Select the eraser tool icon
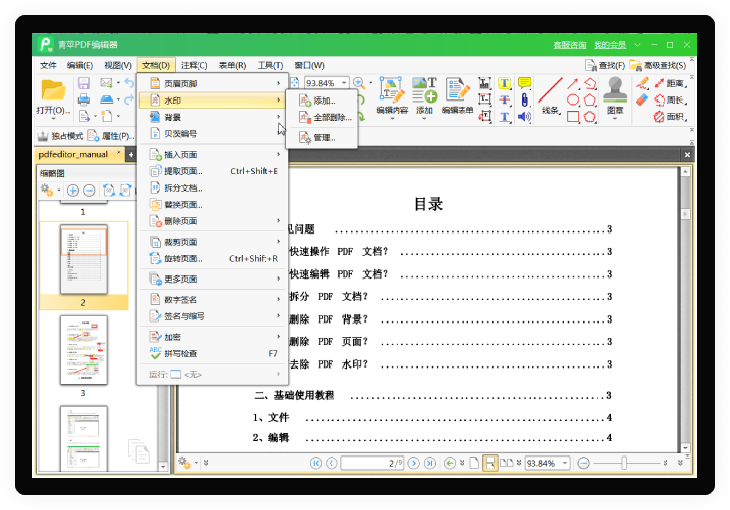The height and width of the screenshot is (510, 730). (642, 100)
